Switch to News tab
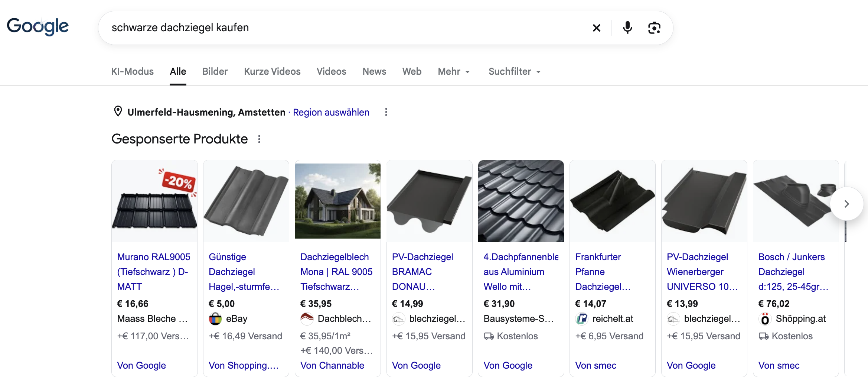 point(374,72)
